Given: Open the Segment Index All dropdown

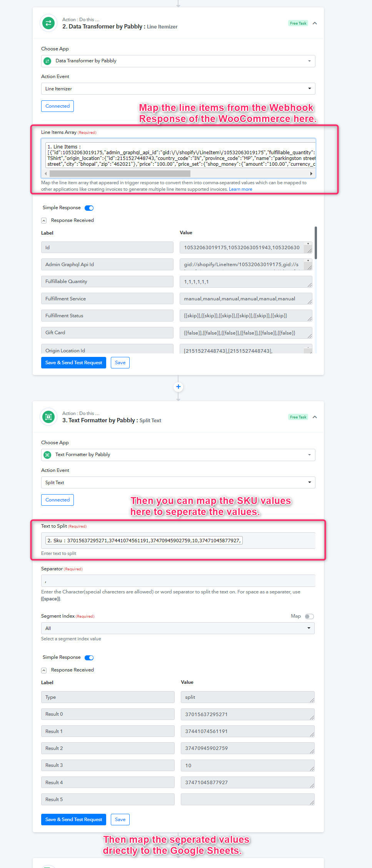Looking at the screenshot, I should click(178, 628).
